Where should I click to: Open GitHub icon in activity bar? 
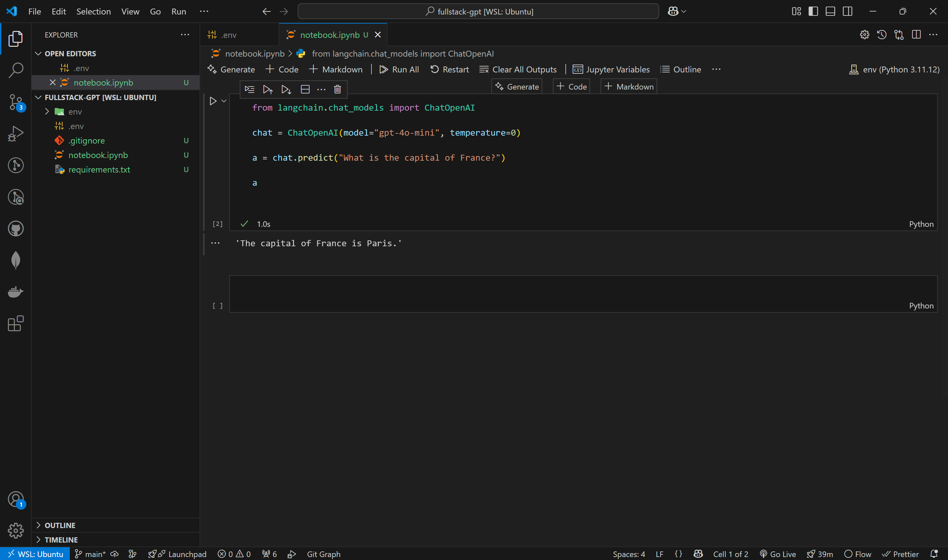click(15, 228)
